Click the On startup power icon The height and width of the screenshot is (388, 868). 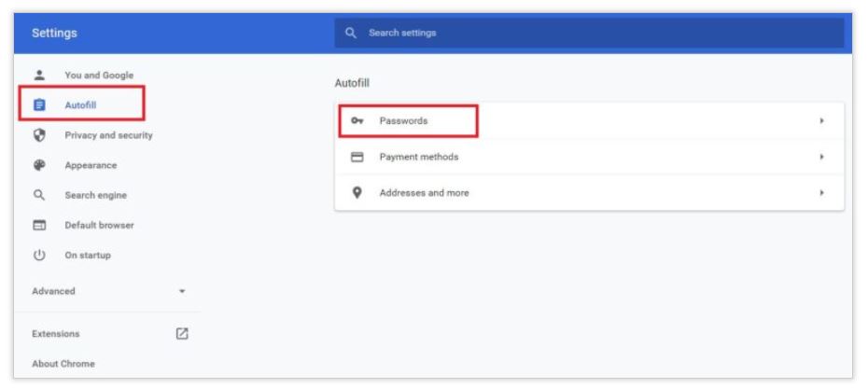(x=39, y=255)
